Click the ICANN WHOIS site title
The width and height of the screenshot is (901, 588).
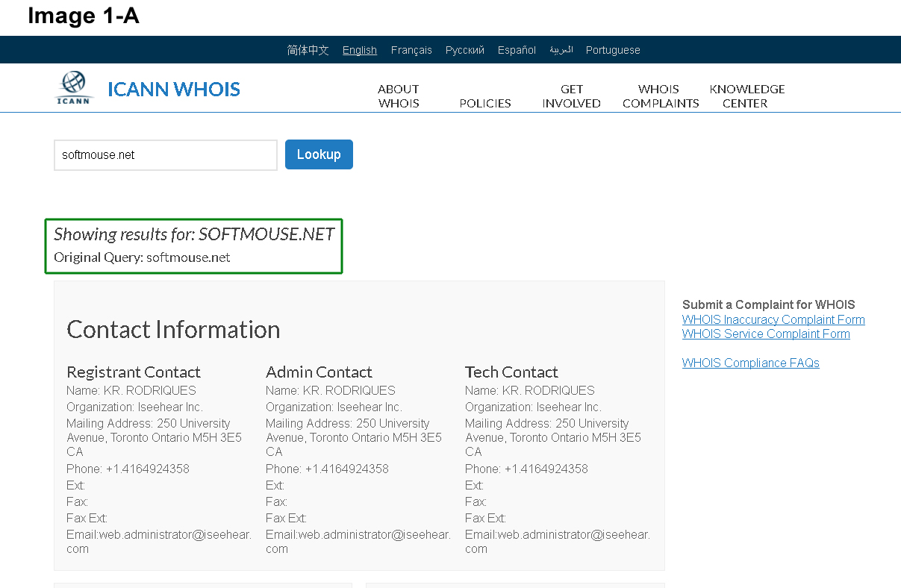[x=174, y=90]
